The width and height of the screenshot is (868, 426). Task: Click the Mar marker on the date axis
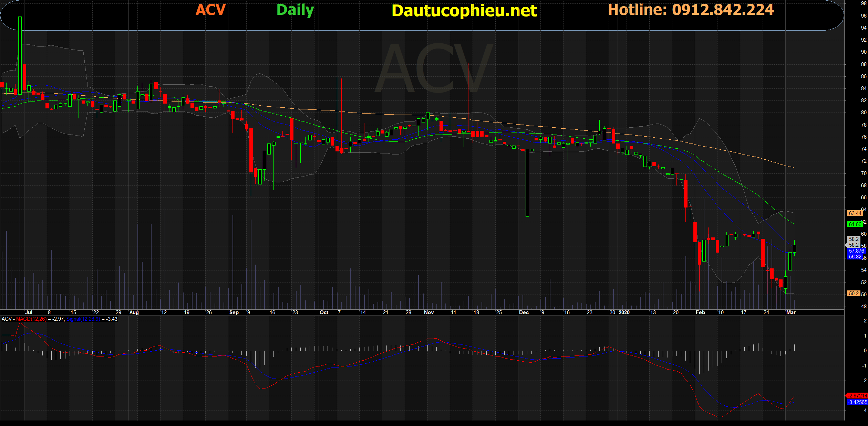pos(791,312)
